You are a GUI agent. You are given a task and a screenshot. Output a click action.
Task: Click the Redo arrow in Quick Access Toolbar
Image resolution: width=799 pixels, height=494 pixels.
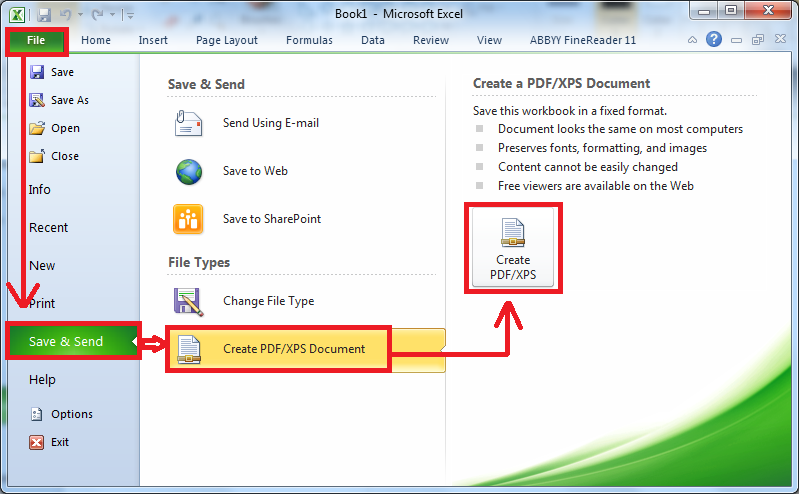(x=97, y=15)
